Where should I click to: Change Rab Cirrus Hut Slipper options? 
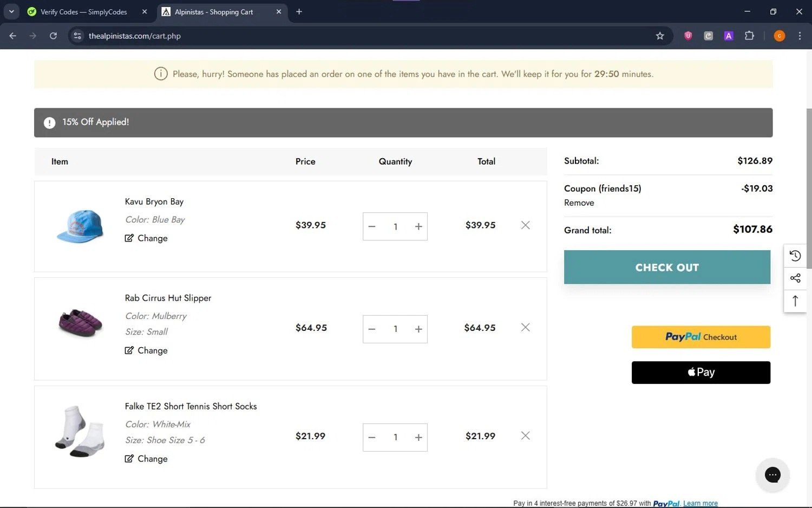(x=146, y=350)
